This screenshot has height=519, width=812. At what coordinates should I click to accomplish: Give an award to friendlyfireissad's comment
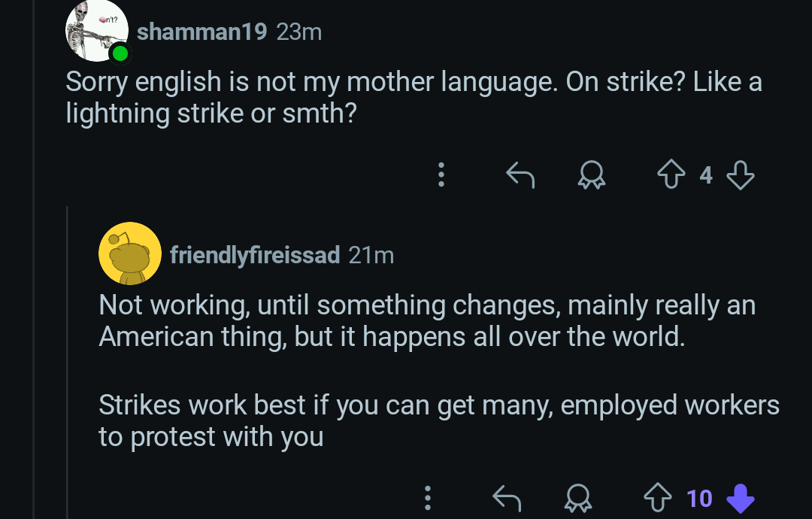tap(577, 498)
